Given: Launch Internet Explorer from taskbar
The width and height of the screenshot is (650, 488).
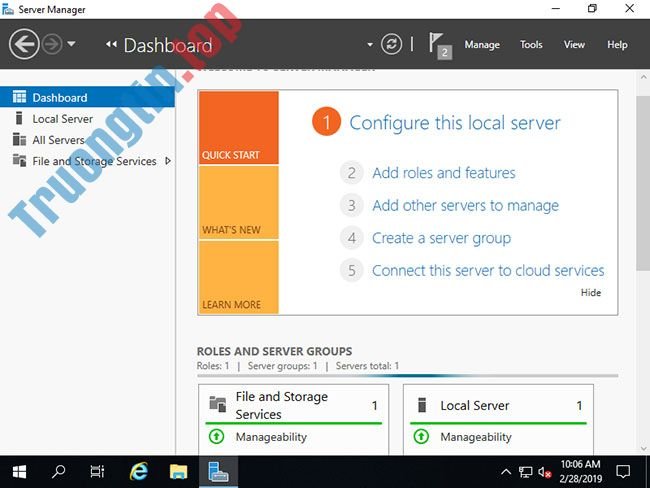Looking at the screenshot, I should tap(139, 472).
